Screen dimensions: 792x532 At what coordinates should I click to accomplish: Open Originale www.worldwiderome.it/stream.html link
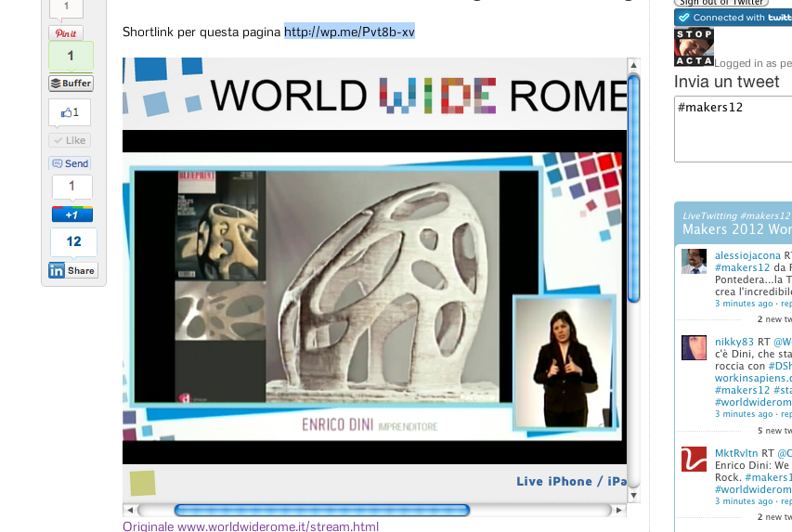tap(251, 526)
